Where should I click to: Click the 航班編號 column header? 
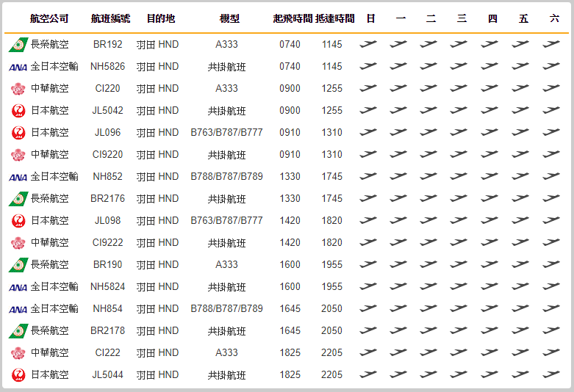(x=110, y=18)
